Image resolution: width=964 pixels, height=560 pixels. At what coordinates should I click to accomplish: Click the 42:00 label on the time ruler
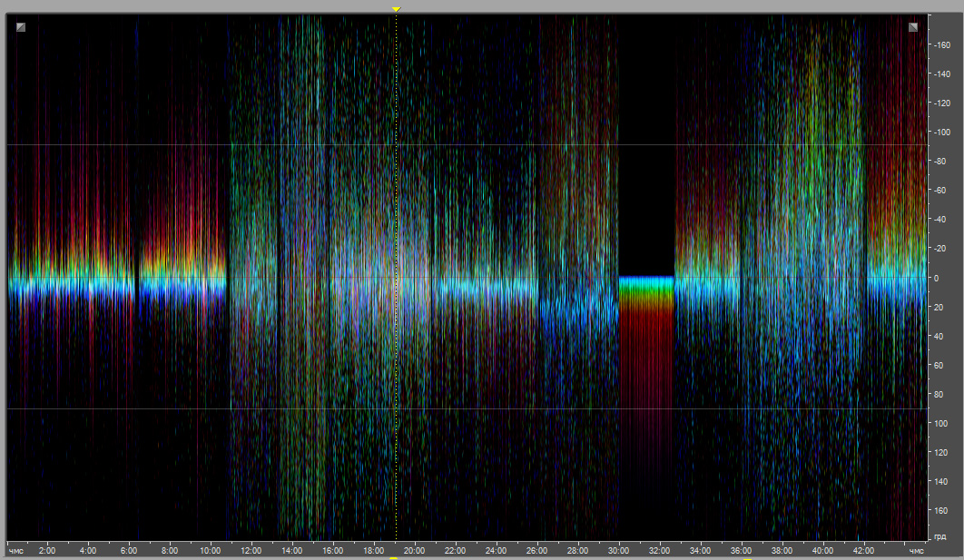(863, 550)
